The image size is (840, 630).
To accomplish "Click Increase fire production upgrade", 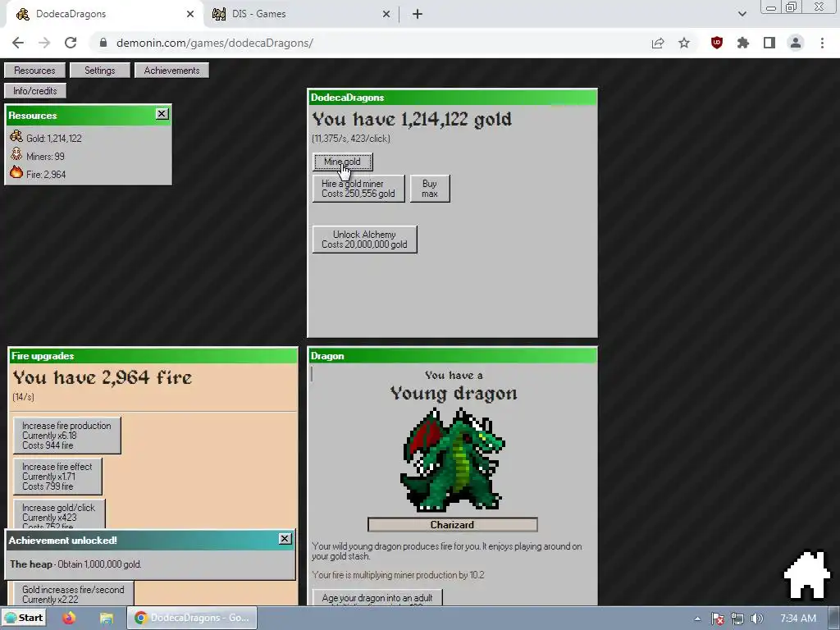I will point(67,435).
